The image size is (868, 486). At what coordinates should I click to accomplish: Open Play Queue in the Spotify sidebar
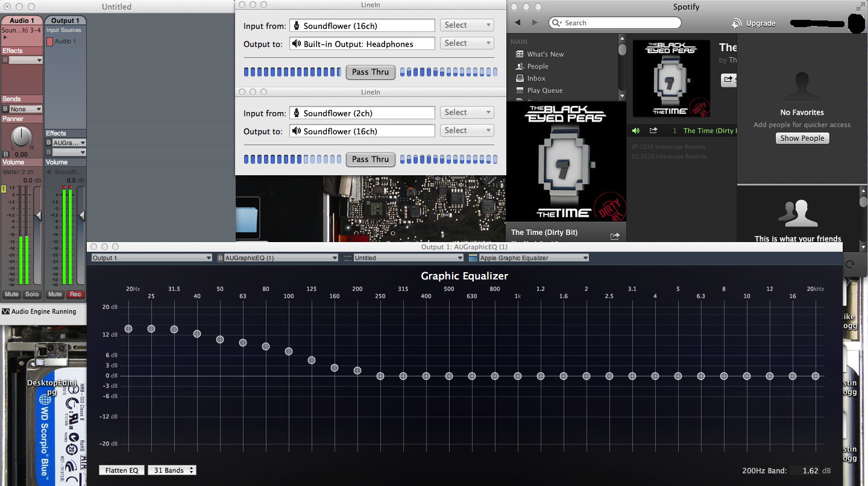point(545,90)
